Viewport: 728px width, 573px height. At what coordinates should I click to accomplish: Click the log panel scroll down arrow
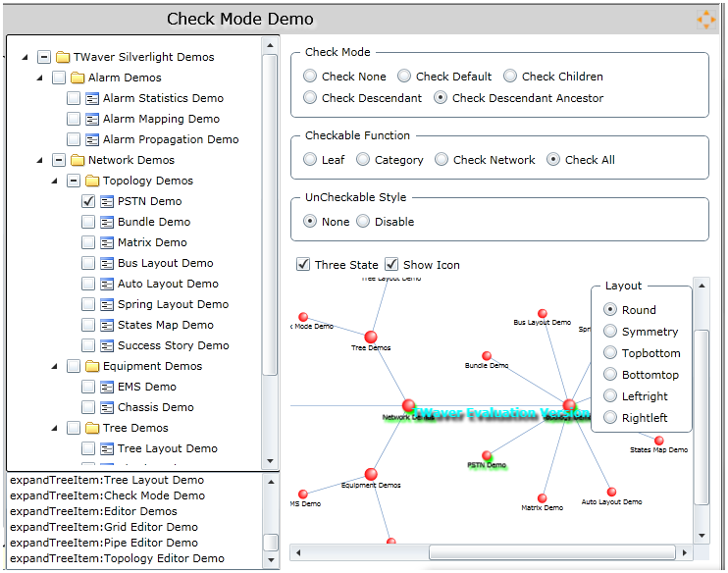coord(271,560)
